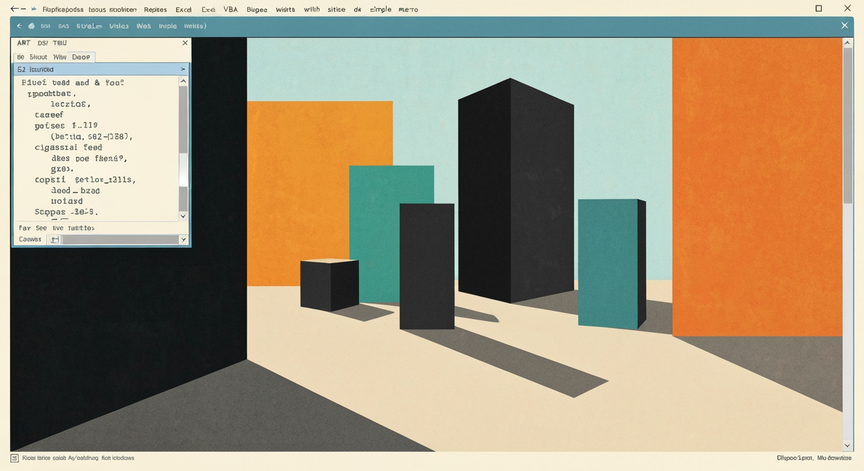The image size is (864, 471).
Task: Select the Web item in the teal toolbar
Action: [x=143, y=26]
